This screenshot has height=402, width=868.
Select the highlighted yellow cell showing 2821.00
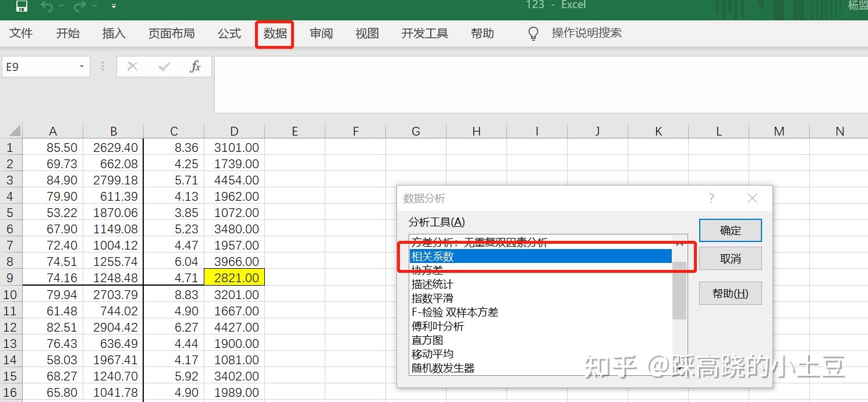tap(234, 278)
